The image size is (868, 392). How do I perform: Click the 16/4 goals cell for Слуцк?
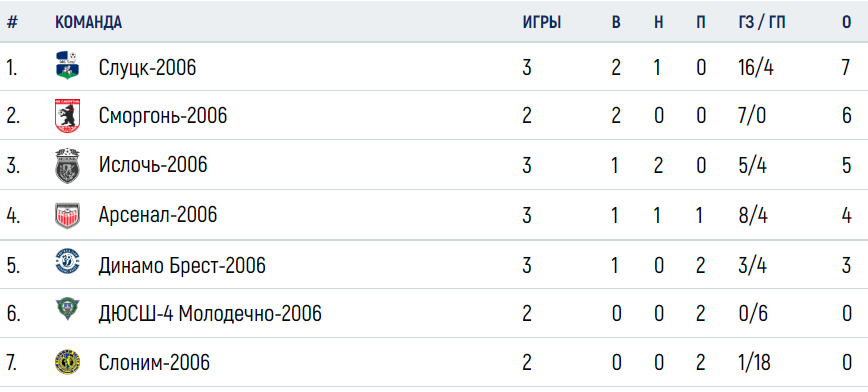pyautogui.click(x=755, y=68)
